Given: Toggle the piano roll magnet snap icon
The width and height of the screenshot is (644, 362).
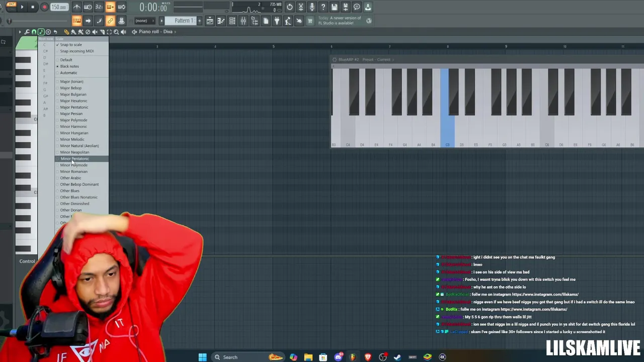Looking at the screenshot, I should (34, 32).
